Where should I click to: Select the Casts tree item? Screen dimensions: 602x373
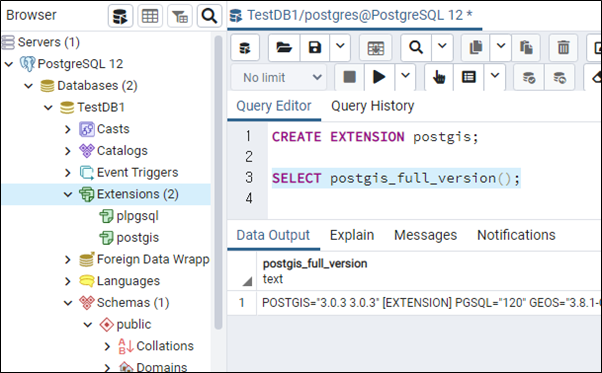[113, 129]
